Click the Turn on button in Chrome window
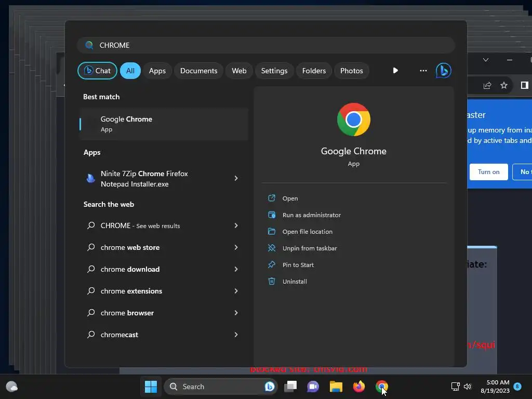The width and height of the screenshot is (532, 399). 488,171
